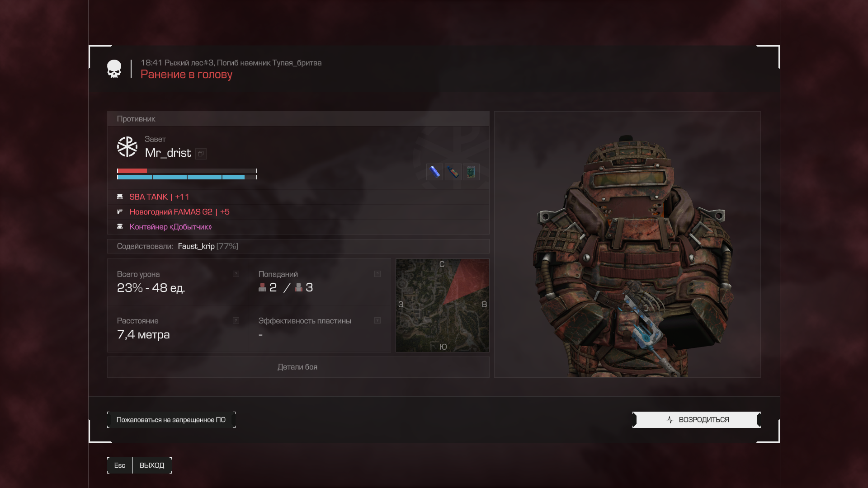Click weapon icon beside FAMAS G2
Image resolution: width=868 pixels, height=488 pixels.
pos(120,212)
